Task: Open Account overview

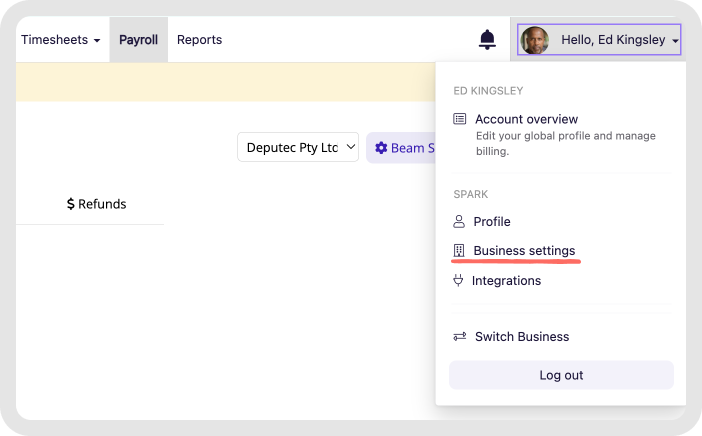Action: (x=526, y=119)
